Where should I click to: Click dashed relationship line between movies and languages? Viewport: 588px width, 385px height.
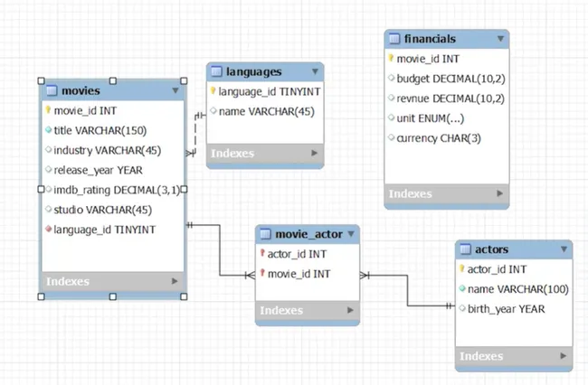point(195,134)
